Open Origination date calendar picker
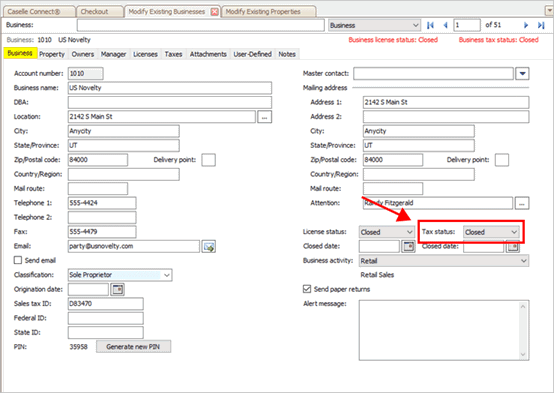This screenshot has height=393, width=554. click(117, 289)
